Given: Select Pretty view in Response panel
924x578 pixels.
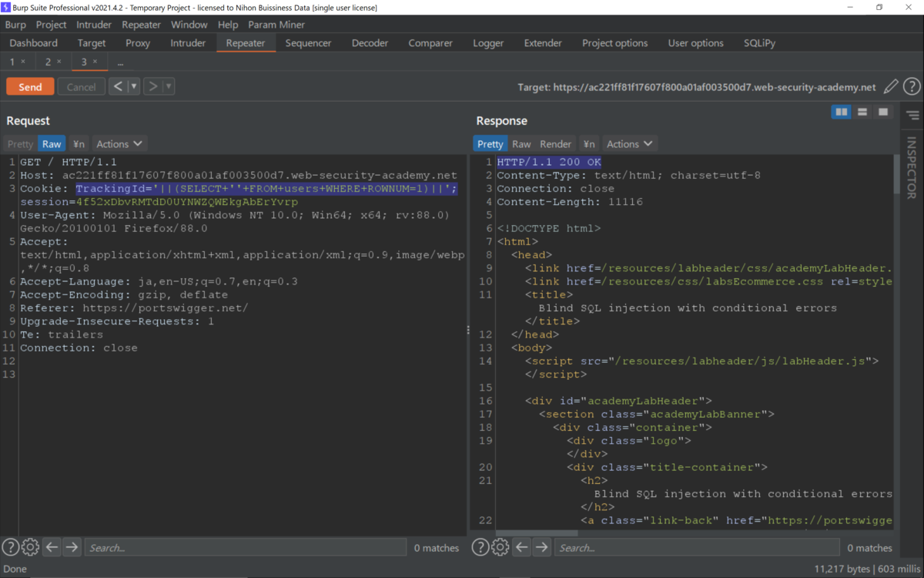Looking at the screenshot, I should click(x=490, y=144).
